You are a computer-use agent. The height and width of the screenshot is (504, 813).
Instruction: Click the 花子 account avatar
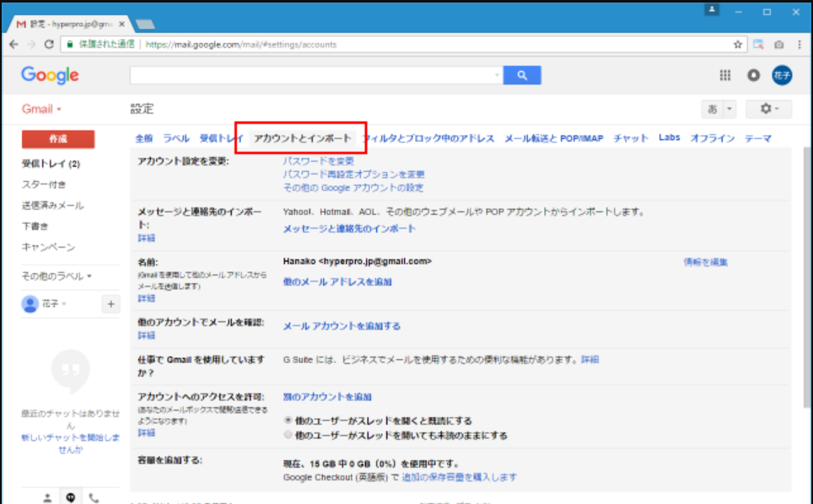pos(782,75)
